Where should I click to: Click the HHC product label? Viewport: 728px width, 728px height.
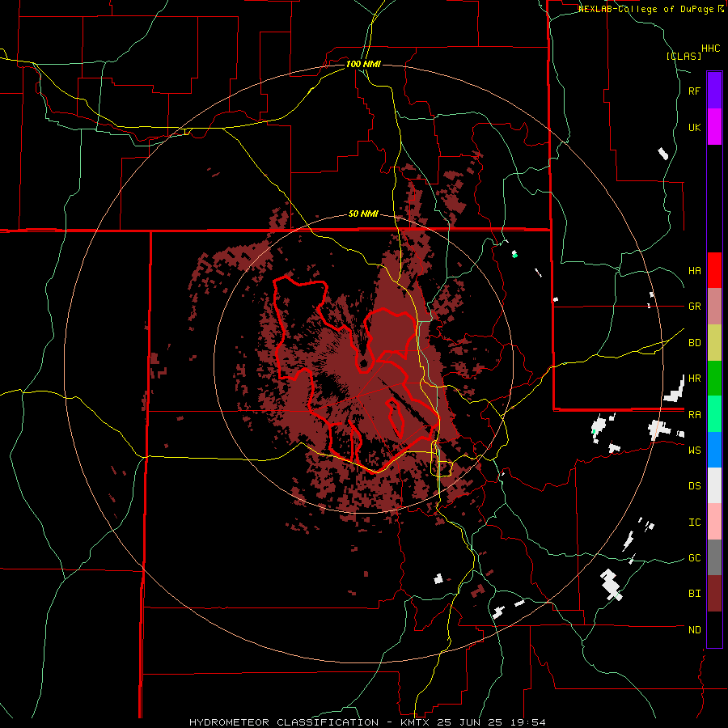[711, 49]
